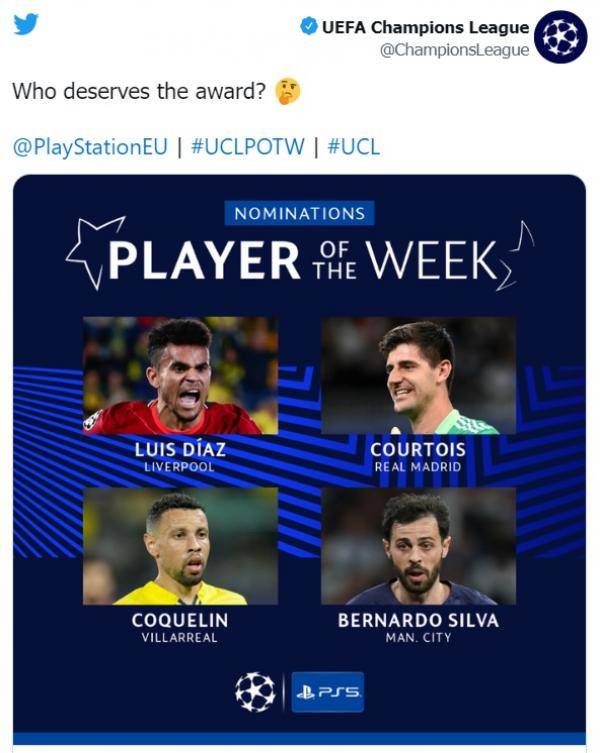
Task: Click the Champions League badge on Díaz's sleeve
Action: 92,422
